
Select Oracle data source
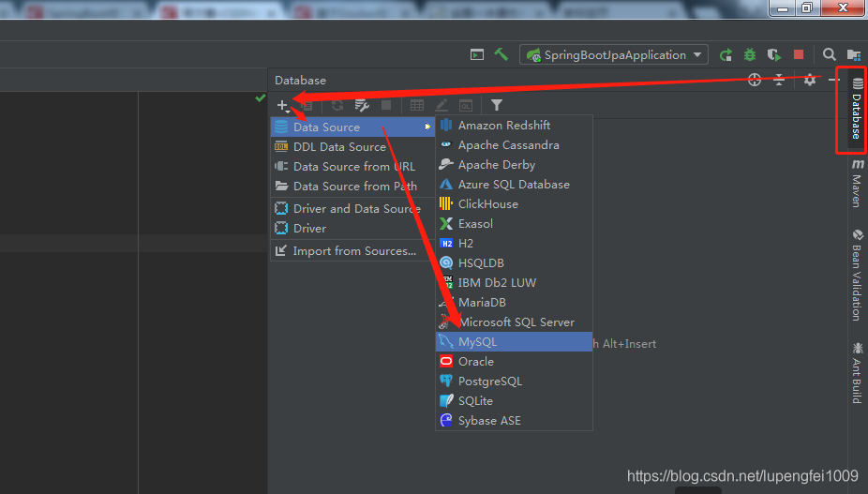point(515,362)
